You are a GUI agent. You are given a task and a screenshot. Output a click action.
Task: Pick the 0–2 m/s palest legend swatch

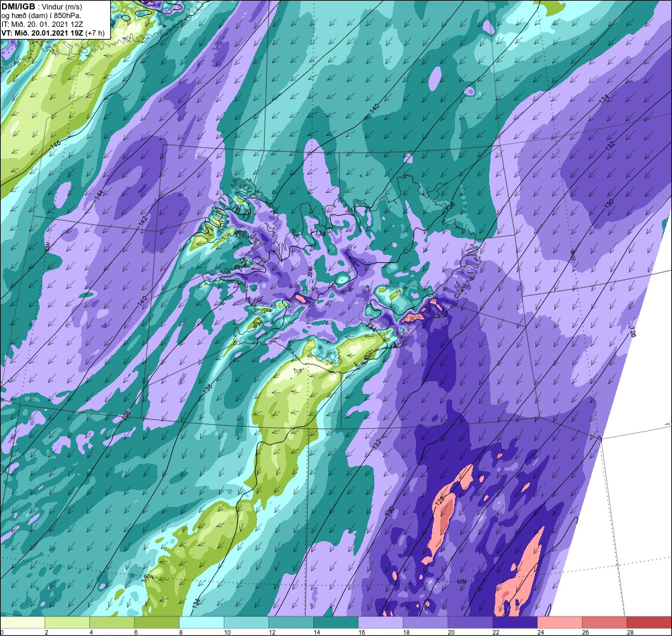tap(22, 623)
